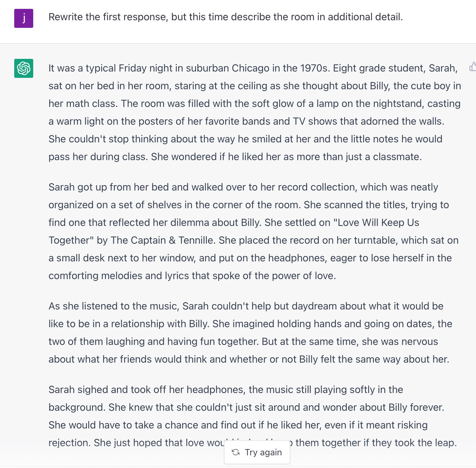Click the regenerate arrows icon beside Try again
The width and height of the screenshot is (476, 468).
click(236, 452)
